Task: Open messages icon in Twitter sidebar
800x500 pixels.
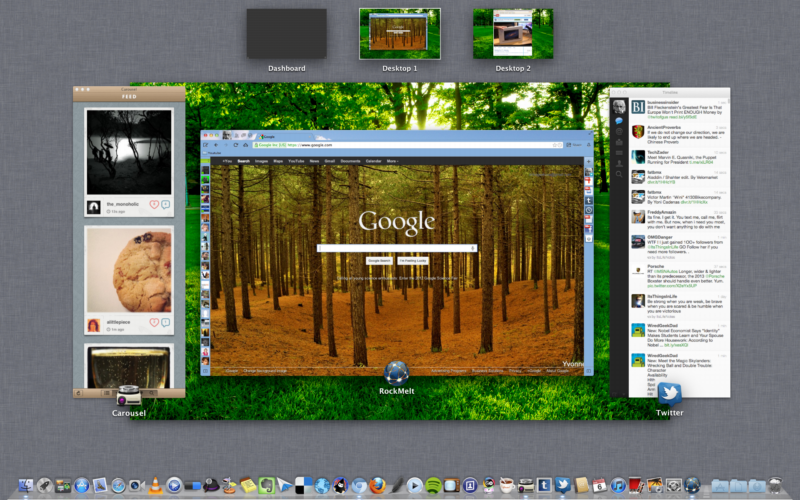Action: [619, 142]
